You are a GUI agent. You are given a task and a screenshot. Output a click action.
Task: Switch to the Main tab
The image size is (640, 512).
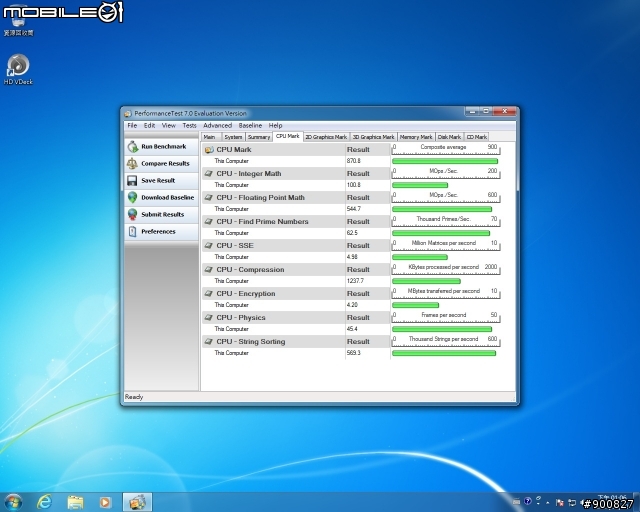click(210, 137)
